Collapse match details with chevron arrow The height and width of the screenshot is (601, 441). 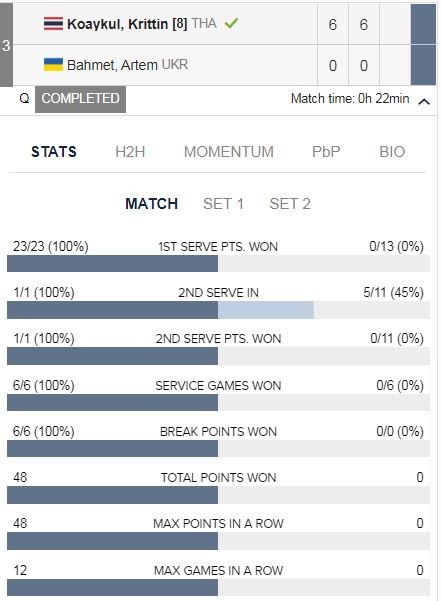click(424, 102)
